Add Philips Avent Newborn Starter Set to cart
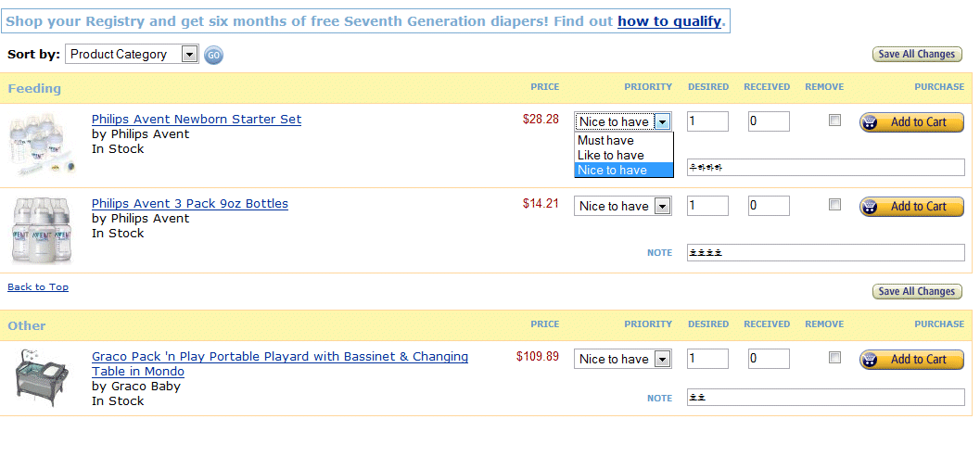This screenshot has height=457, width=980. pos(912,122)
